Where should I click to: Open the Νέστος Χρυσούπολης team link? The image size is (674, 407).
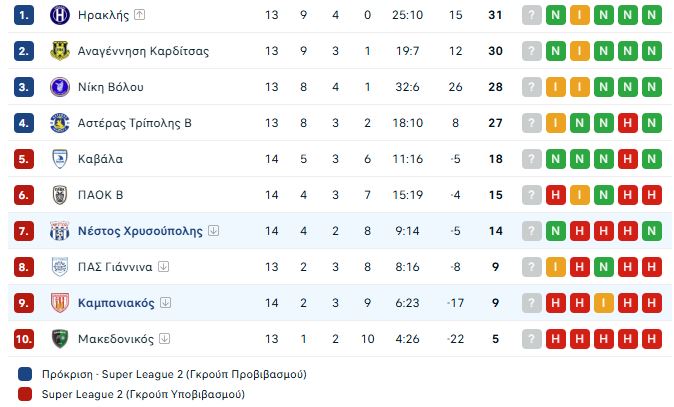pos(140,231)
